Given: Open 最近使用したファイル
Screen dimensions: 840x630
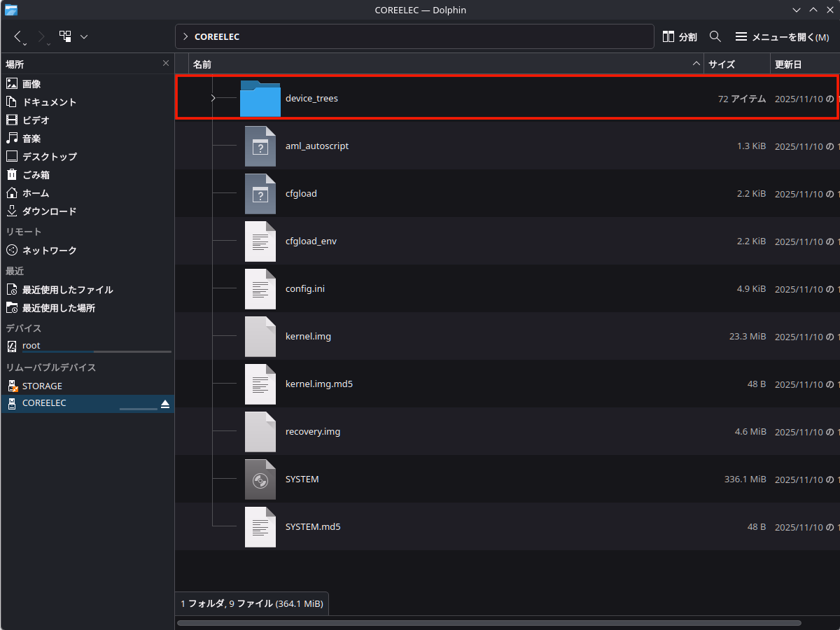Looking at the screenshot, I should coord(87,289).
